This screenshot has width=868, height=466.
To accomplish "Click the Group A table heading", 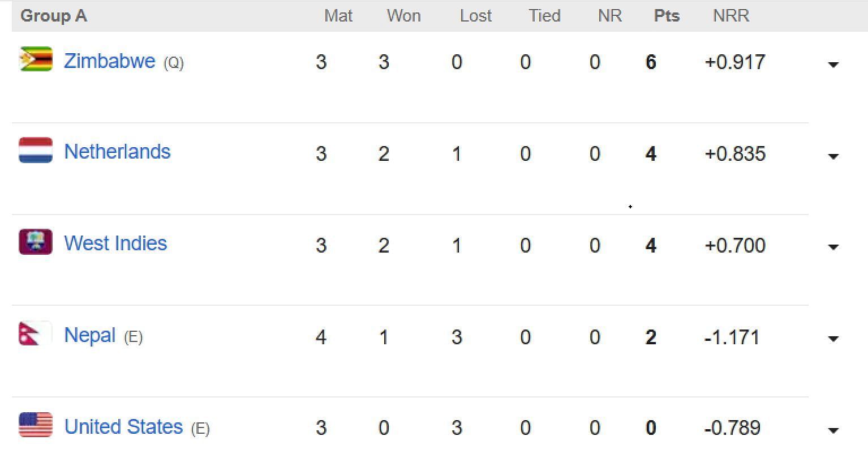I will coord(54,16).
